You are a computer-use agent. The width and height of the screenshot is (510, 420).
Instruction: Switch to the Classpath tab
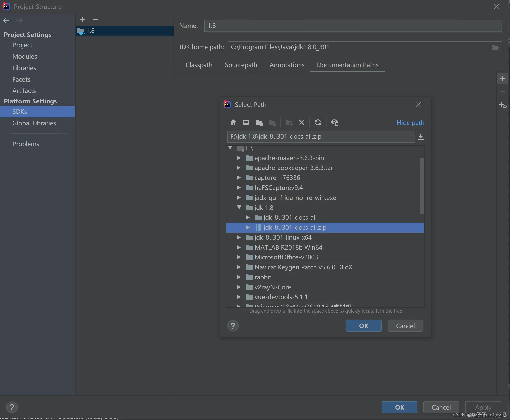click(199, 65)
